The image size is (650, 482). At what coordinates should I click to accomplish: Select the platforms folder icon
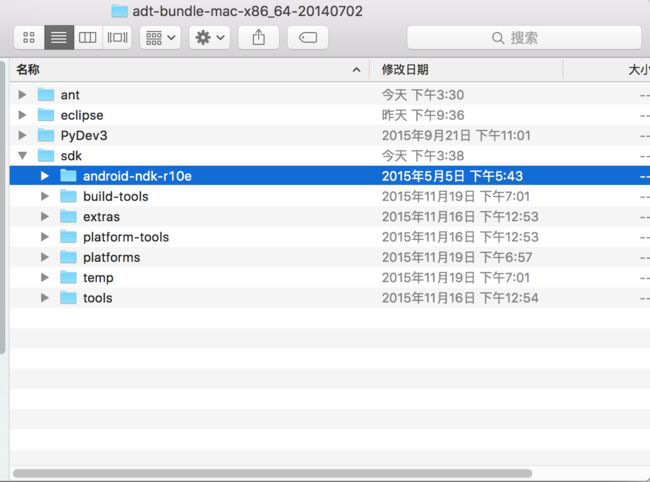(x=68, y=257)
